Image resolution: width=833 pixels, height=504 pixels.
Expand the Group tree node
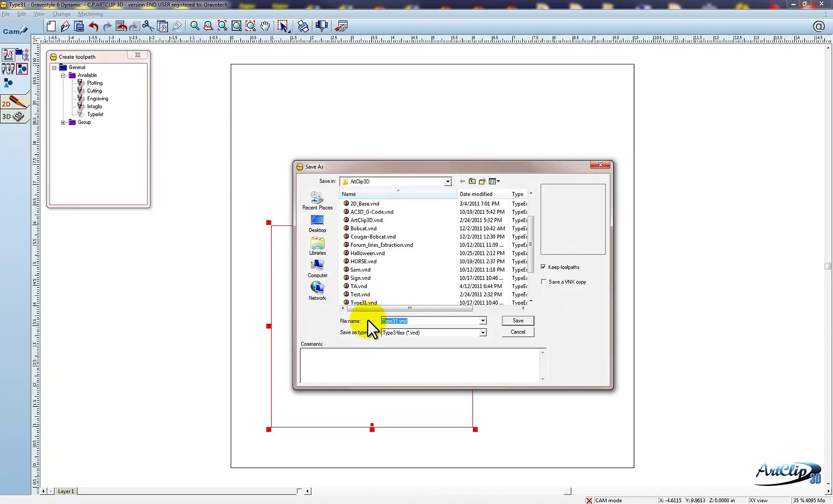63,123
